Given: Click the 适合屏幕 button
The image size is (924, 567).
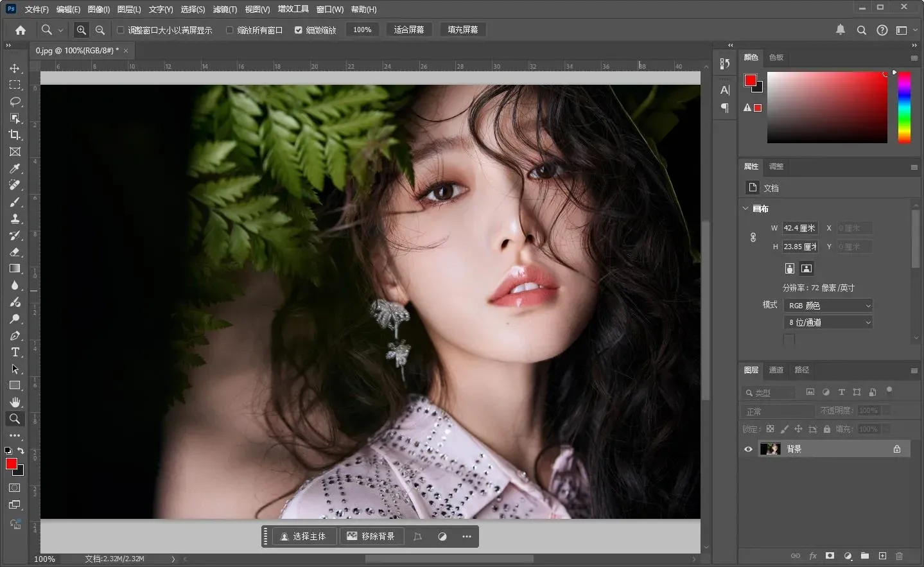Looking at the screenshot, I should tap(408, 30).
